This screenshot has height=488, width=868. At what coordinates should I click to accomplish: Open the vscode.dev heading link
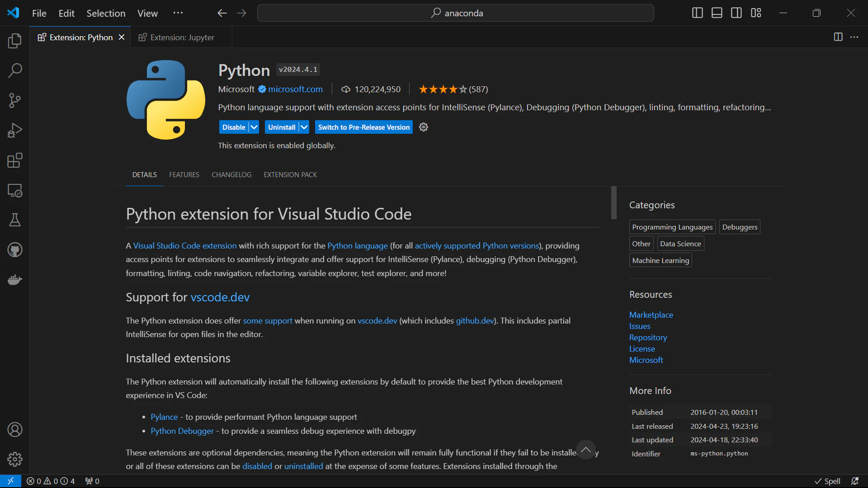point(220,297)
